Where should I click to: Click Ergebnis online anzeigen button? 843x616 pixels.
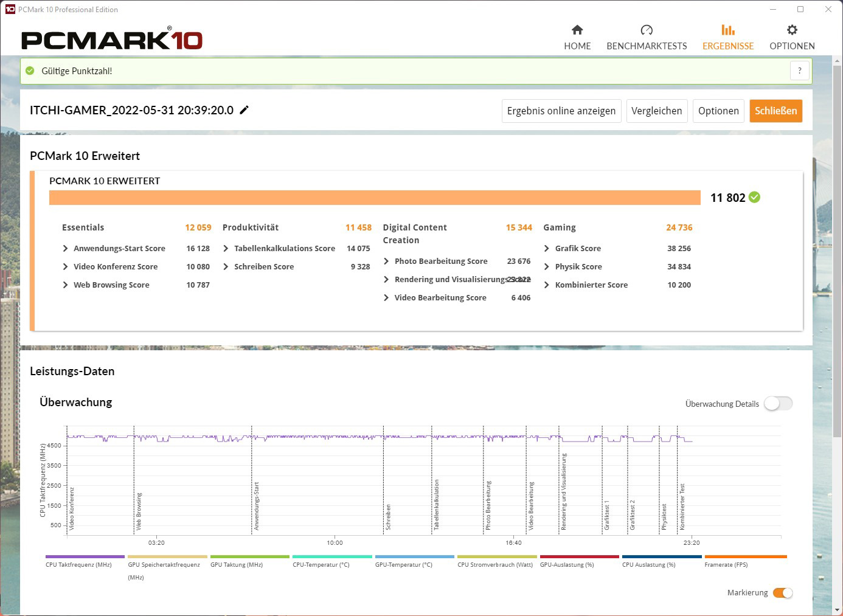pyautogui.click(x=561, y=111)
